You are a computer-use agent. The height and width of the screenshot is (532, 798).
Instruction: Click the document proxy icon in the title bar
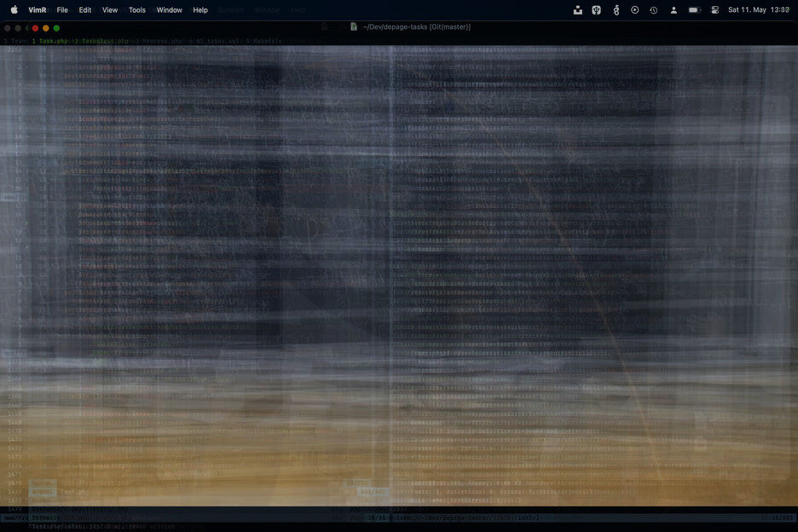tap(354, 26)
